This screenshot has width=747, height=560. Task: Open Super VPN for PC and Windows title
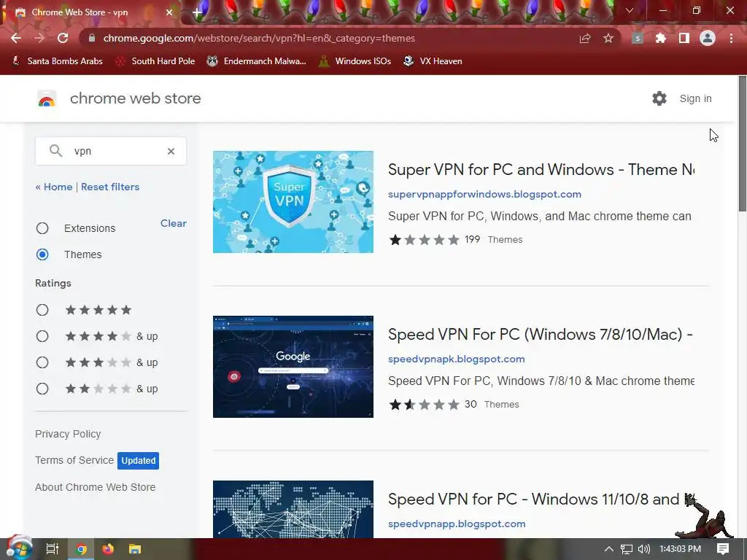[x=541, y=169]
